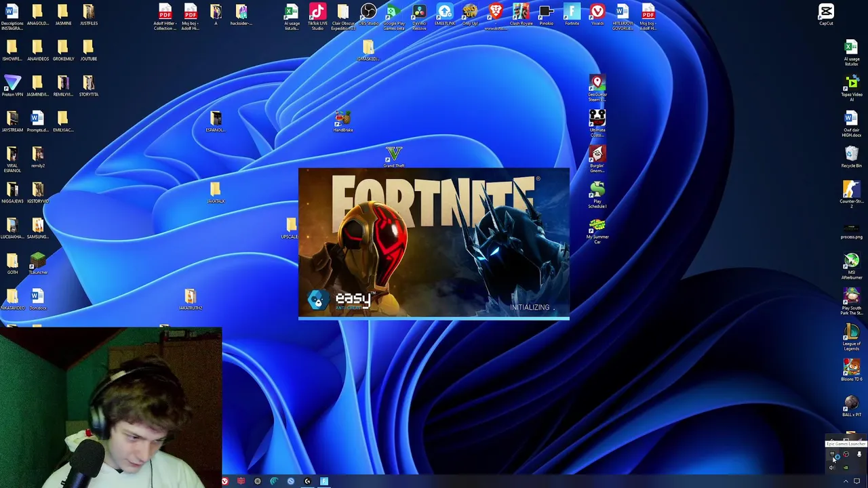Open the JAYSTREAM folder
Image resolution: width=868 pixels, height=488 pixels.
tap(12, 121)
